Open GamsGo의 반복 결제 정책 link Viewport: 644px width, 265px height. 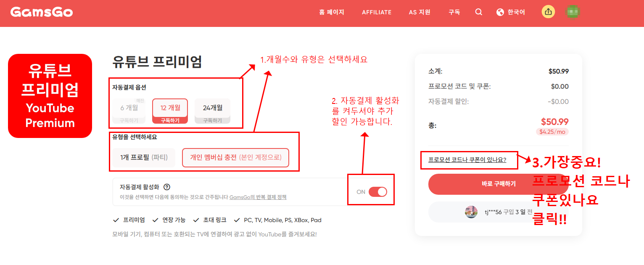(x=258, y=197)
